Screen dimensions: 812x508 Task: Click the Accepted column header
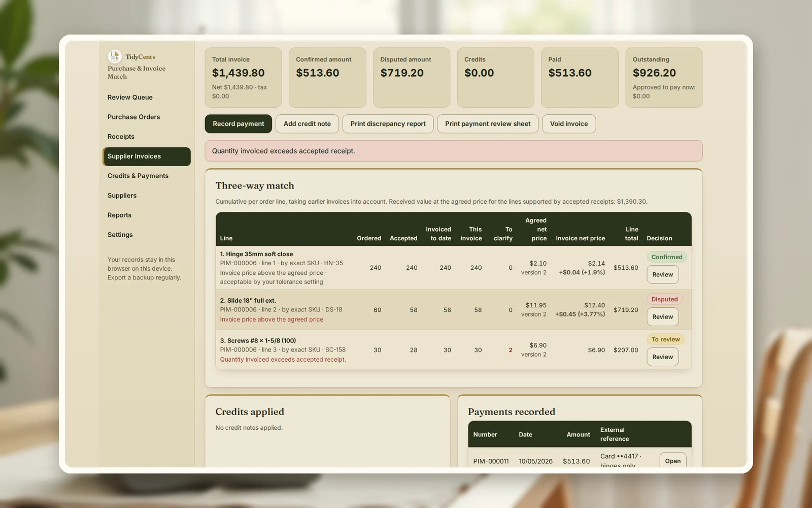click(403, 238)
